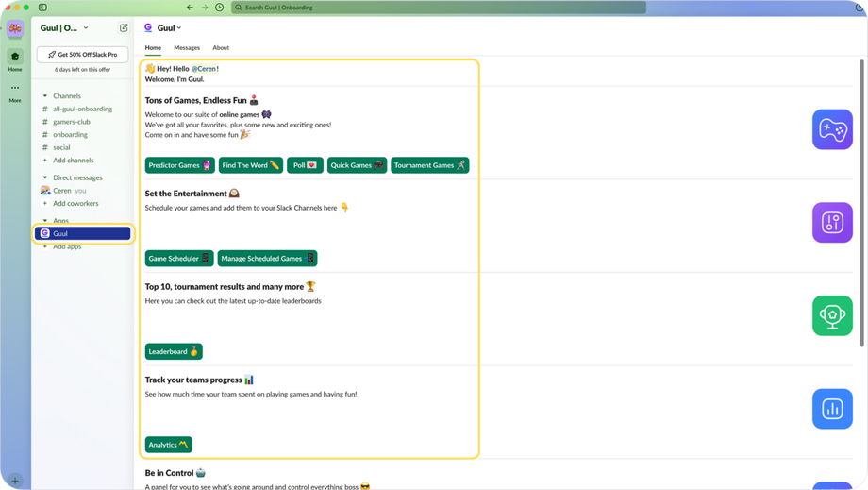Open Tournament Games
Screen dimensions: 868x490
coord(430,165)
